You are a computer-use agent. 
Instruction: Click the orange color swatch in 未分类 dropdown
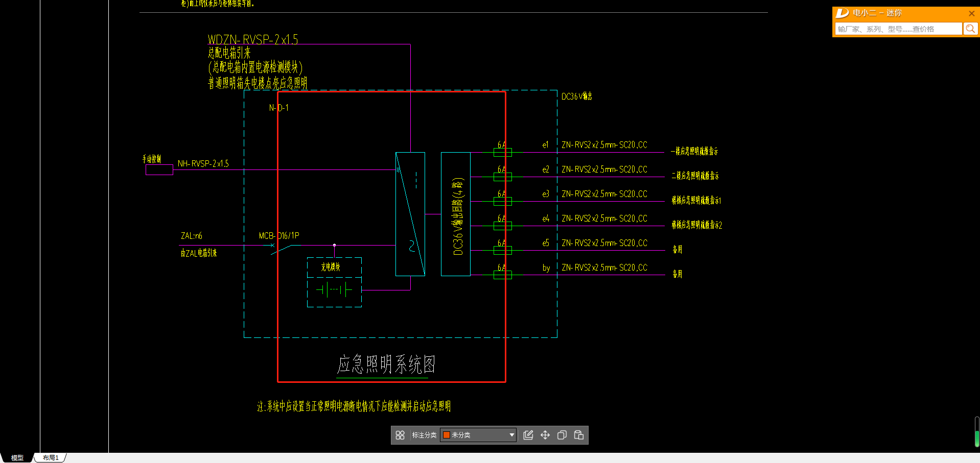tap(446, 435)
